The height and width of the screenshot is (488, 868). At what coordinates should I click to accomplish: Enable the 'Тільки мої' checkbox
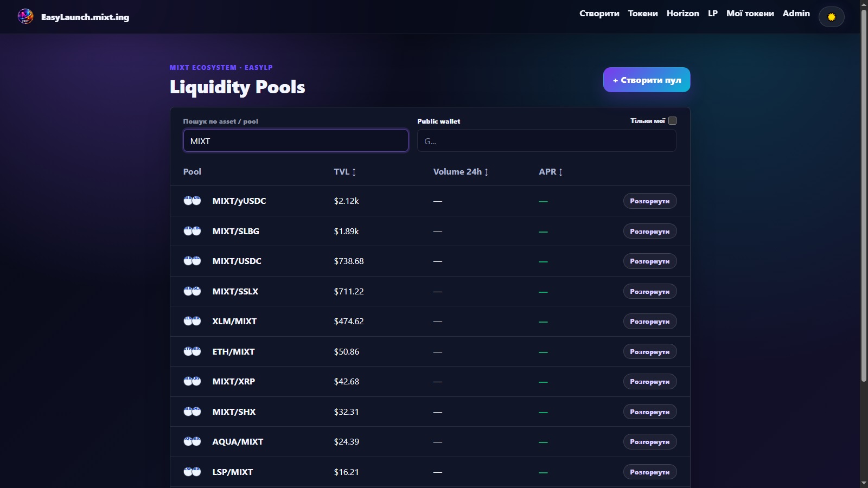tap(672, 121)
